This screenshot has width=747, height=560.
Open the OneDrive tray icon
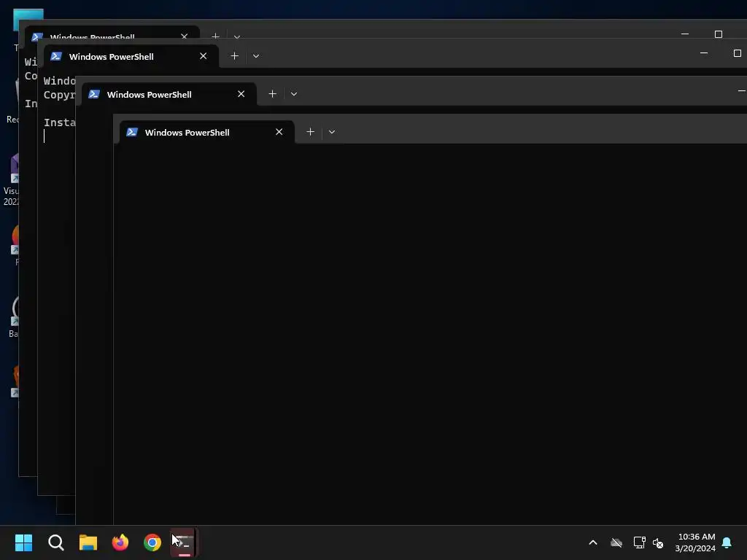click(616, 542)
